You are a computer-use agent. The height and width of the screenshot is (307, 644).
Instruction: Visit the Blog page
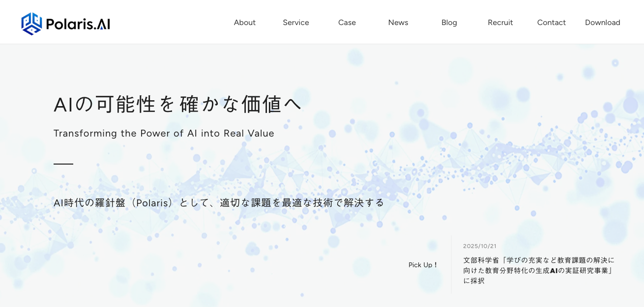449,22
